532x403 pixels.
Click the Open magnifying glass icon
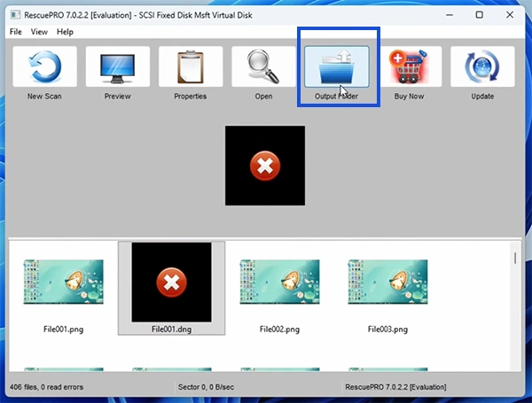263,66
